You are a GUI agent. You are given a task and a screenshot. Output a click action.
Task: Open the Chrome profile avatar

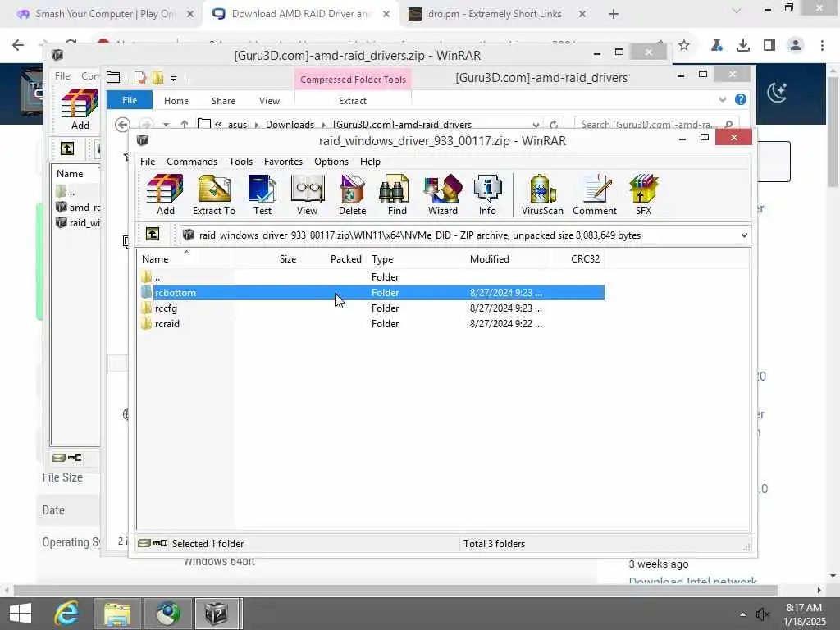(796, 46)
